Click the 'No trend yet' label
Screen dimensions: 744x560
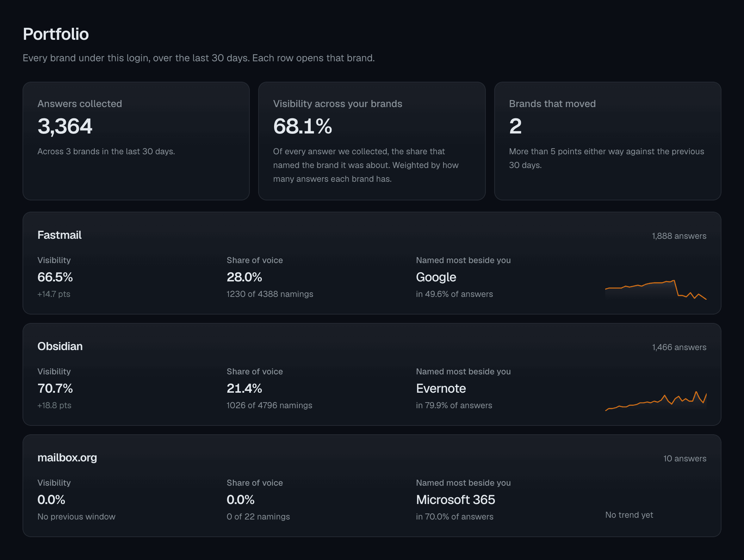tap(629, 515)
